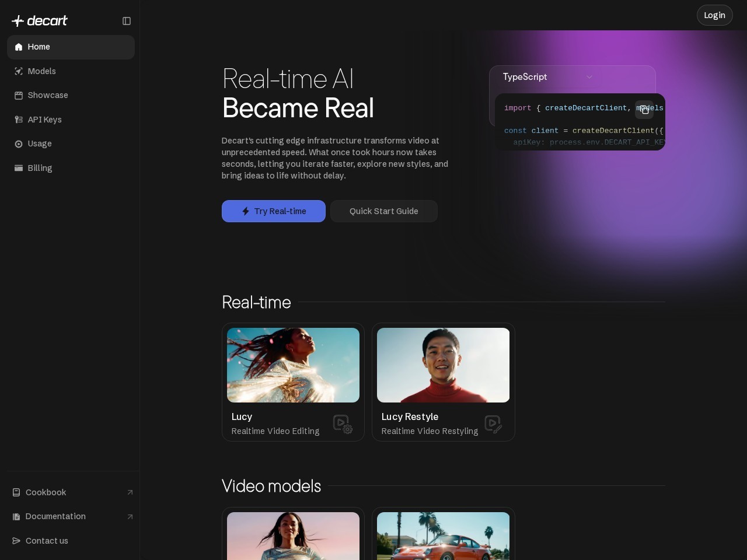This screenshot has height=560, width=747.
Task: Copy the code snippet using the copy icon
Action: pos(644,110)
